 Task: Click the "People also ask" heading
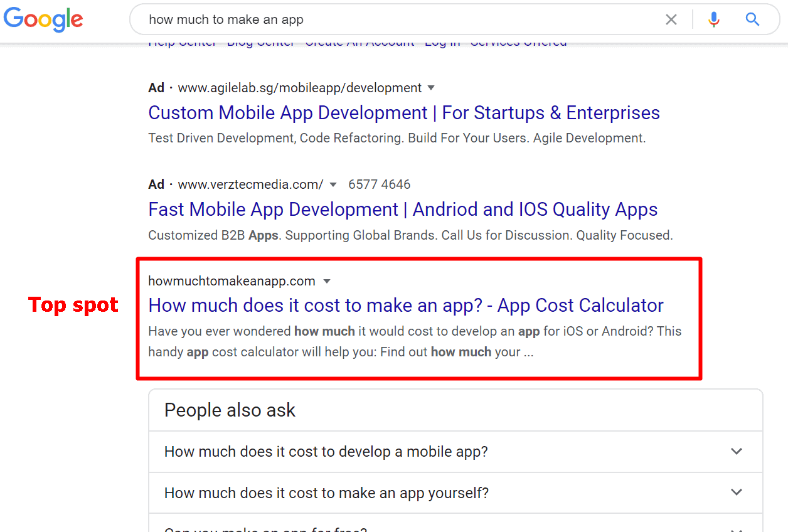[230, 410]
